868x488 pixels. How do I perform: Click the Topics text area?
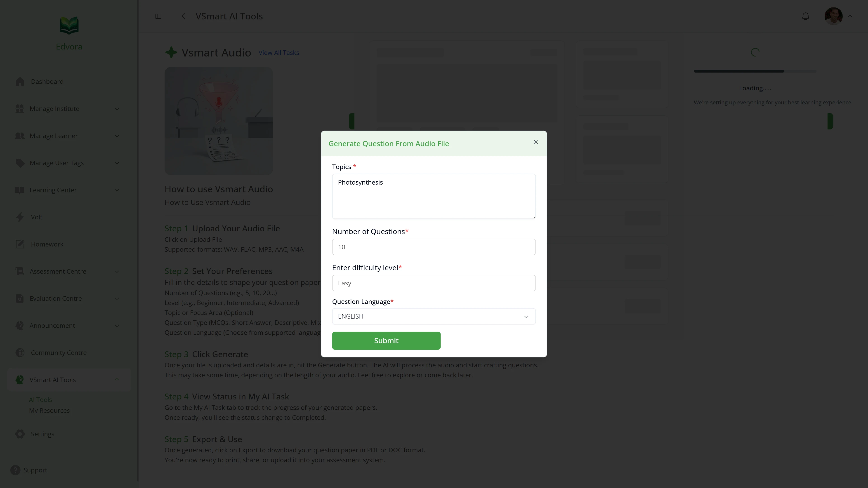[x=434, y=196]
